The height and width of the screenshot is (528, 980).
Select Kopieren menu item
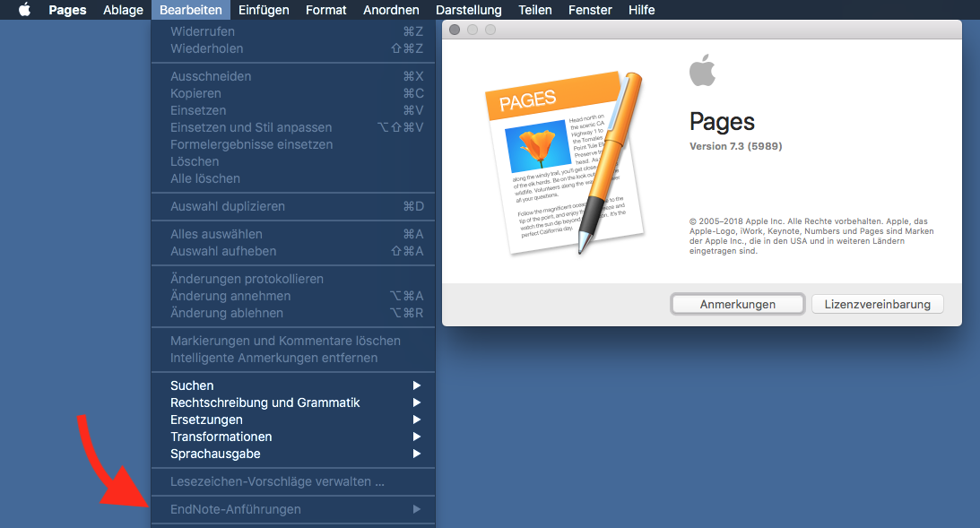293,93
